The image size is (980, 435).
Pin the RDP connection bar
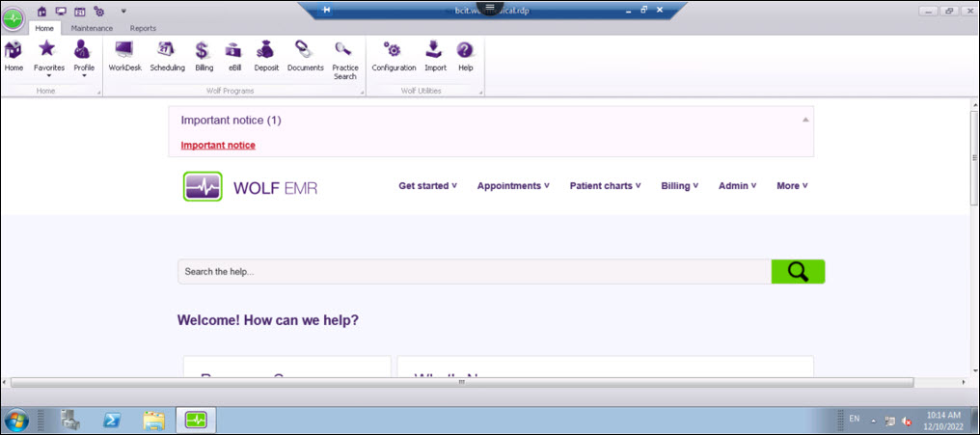326,10
